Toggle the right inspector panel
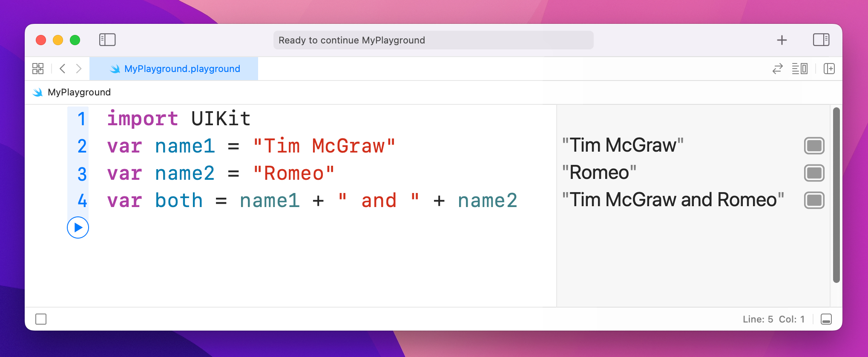The image size is (868, 357). [821, 40]
